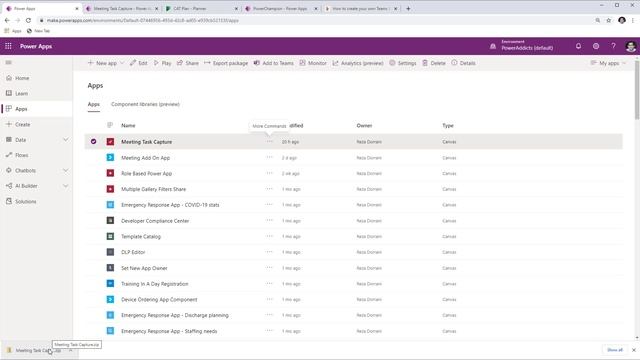Open the app launcher waffle icon
Viewport: 640px width, 360px height.
coord(8,46)
